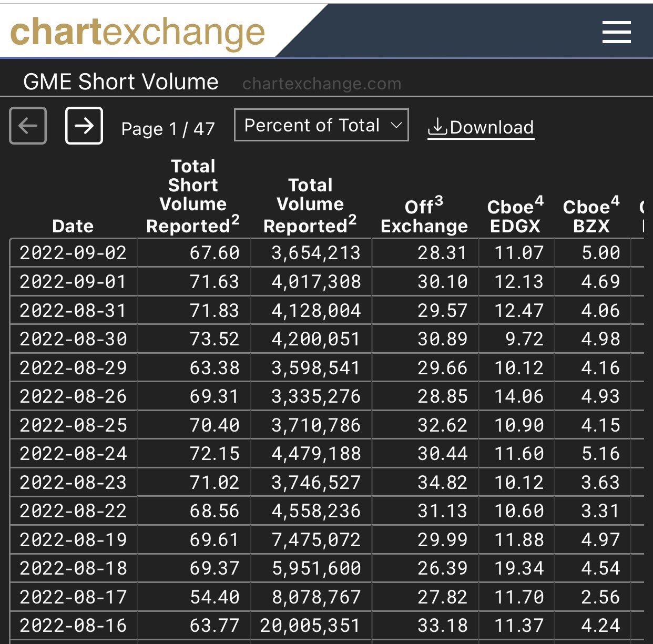Select the GME Short Volume title
Image resolution: width=653 pixels, height=644 pixels.
[120, 81]
